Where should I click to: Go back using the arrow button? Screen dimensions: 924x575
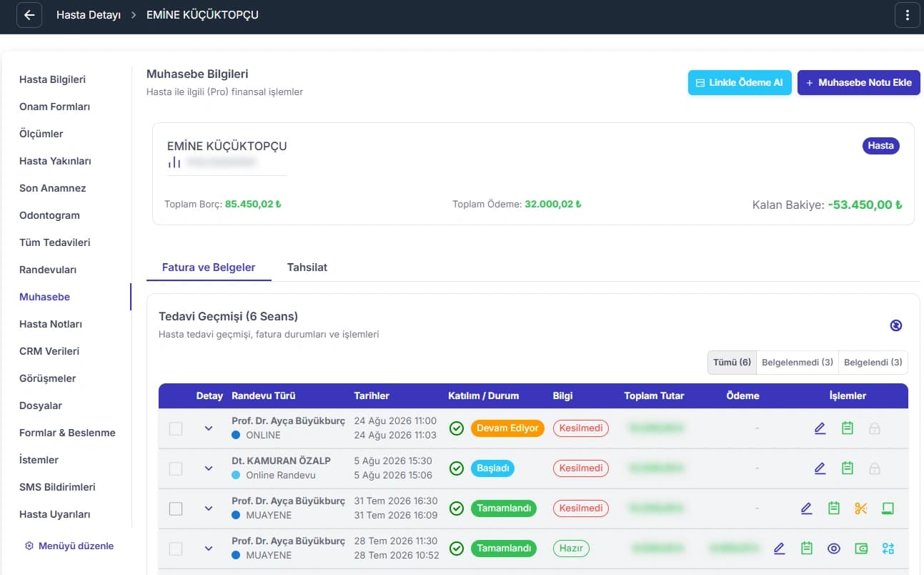(29, 15)
